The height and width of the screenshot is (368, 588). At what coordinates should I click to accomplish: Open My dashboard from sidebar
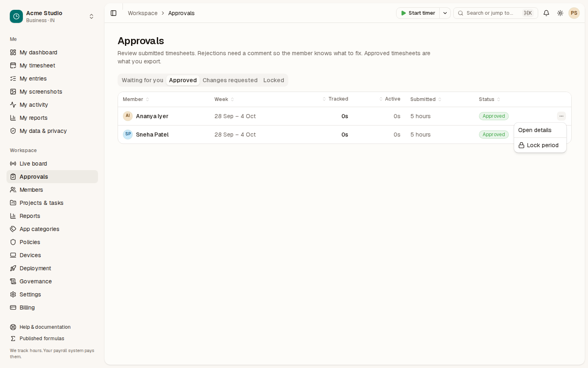pos(52,52)
